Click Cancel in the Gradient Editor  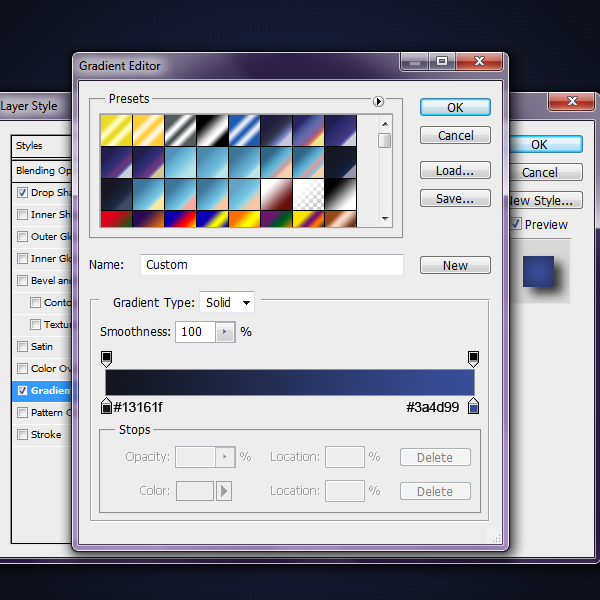[x=455, y=135]
